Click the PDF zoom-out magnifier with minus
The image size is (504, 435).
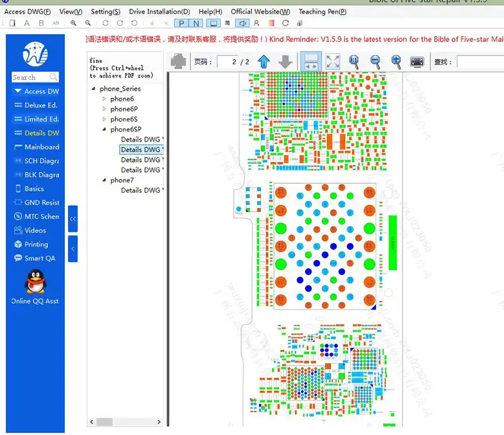pos(375,61)
